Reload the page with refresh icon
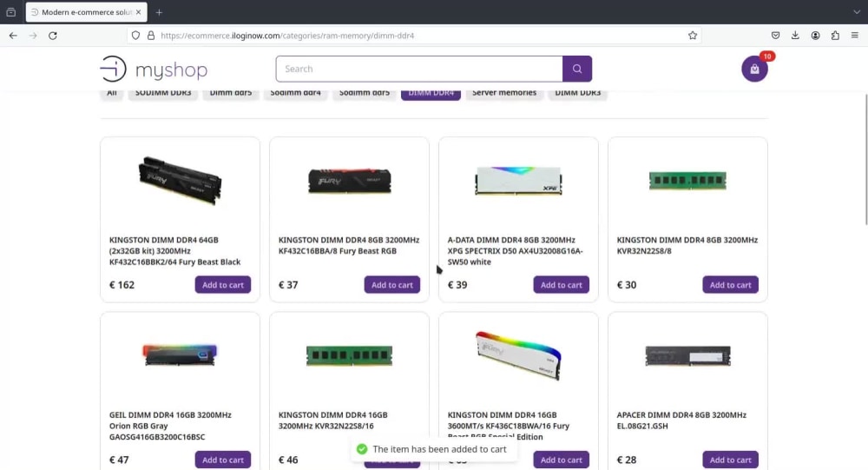 tap(53, 36)
